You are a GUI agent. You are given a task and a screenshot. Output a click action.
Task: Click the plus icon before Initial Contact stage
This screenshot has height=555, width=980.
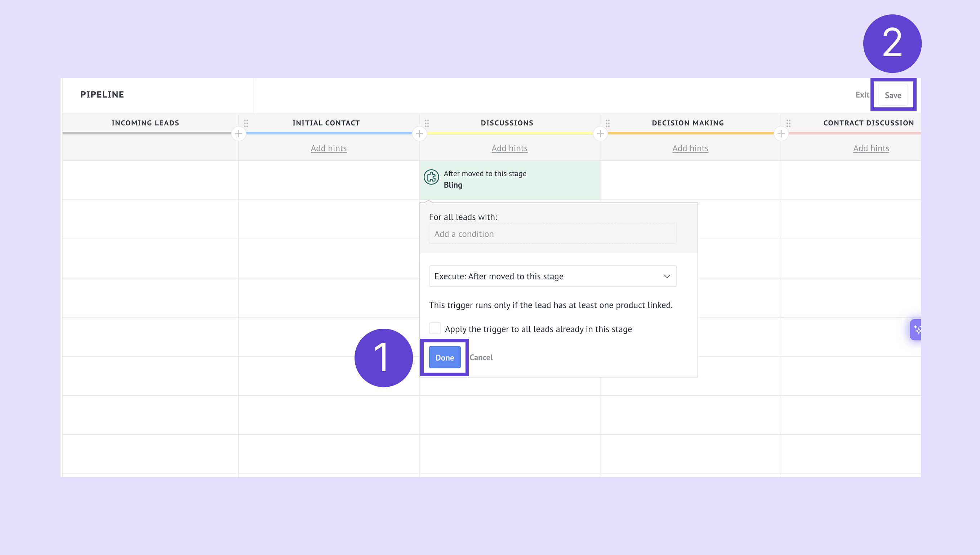(239, 134)
